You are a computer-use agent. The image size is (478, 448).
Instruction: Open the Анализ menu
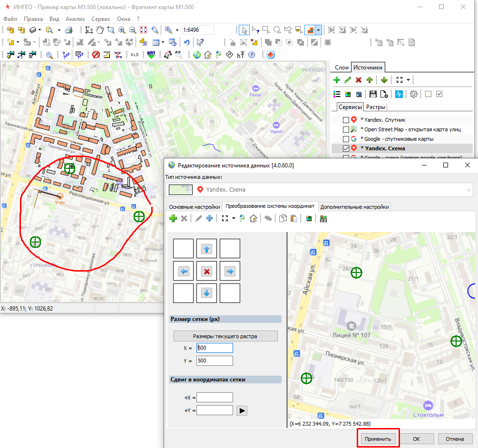(75, 19)
